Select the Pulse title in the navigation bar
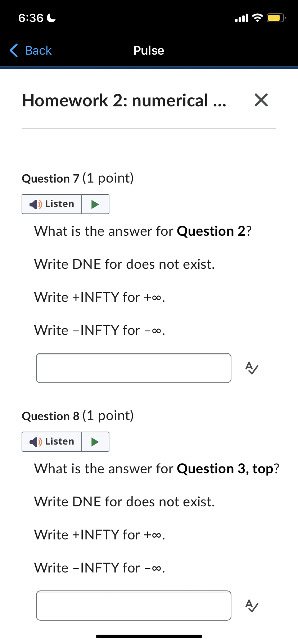Viewport: 298px width, 644px height. pos(149,50)
